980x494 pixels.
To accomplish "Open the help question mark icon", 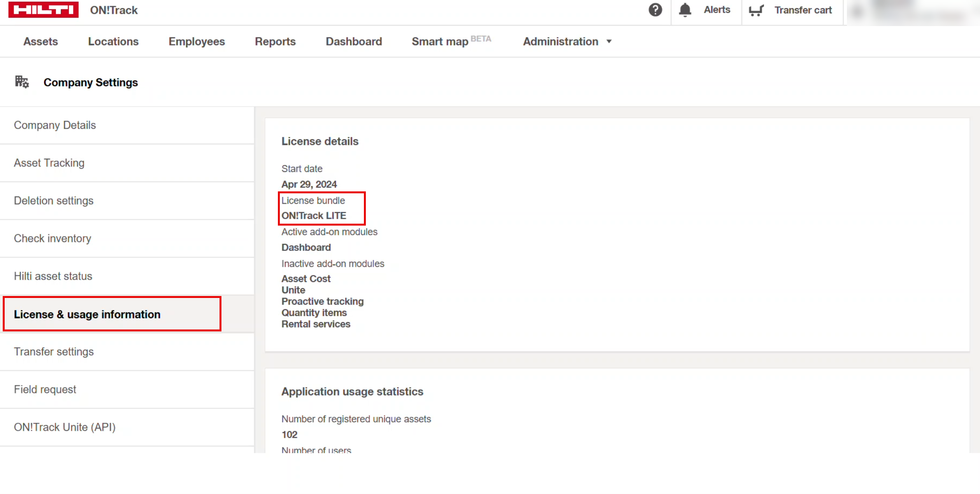I will pos(655,10).
